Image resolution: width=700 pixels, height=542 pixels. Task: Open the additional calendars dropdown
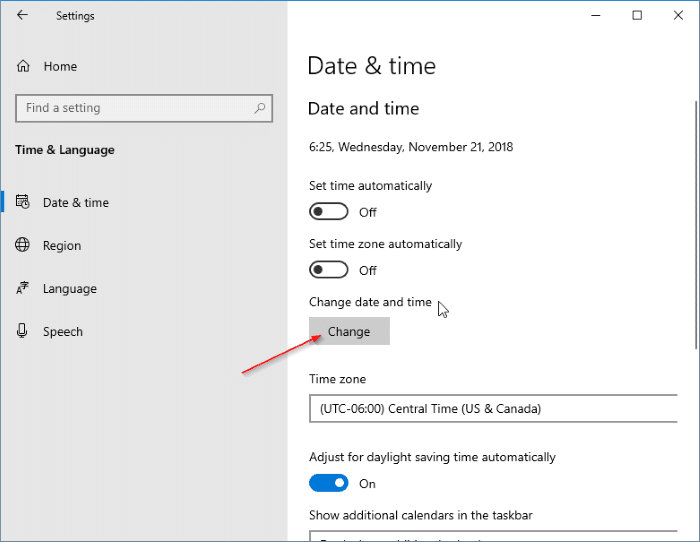pos(493,536)
